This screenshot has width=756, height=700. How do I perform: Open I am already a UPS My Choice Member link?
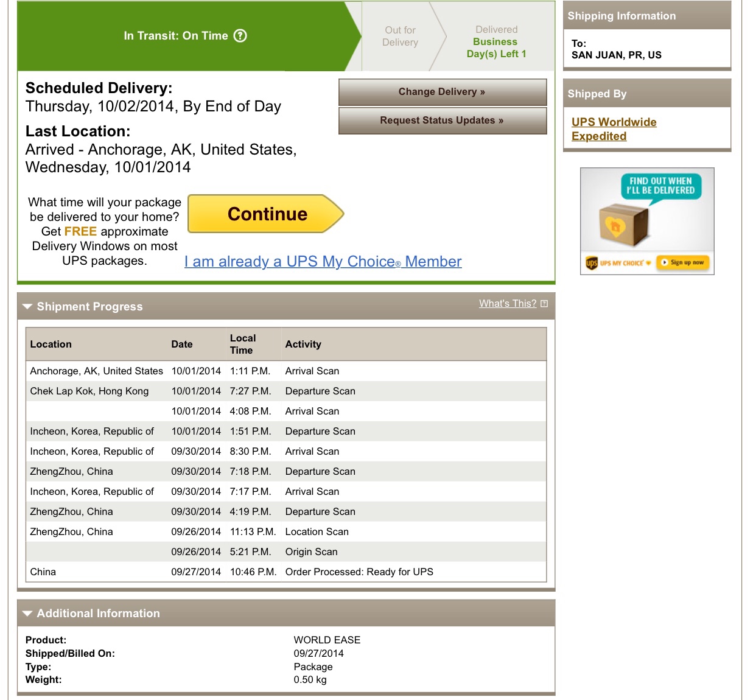323,262
